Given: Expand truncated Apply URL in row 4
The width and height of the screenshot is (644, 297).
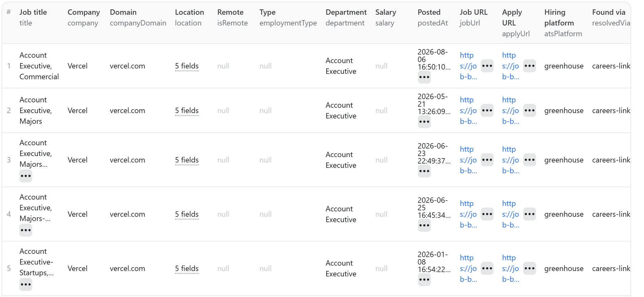Looking at the screenshot, I should [529, 214].
